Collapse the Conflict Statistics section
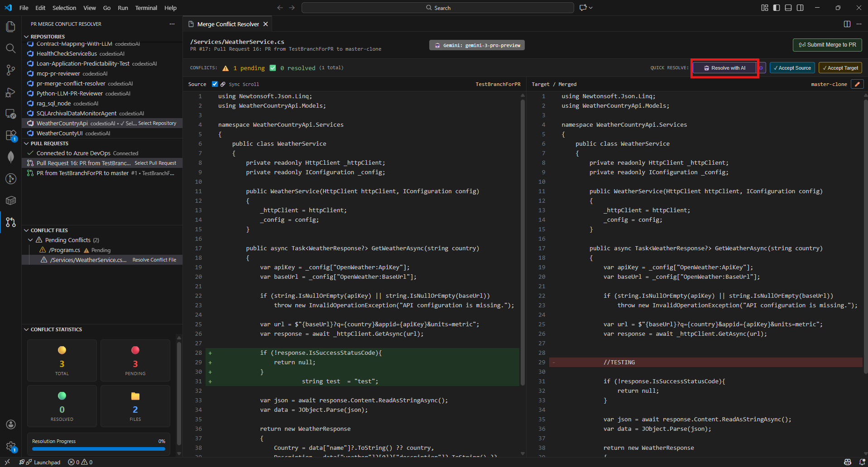The image size is (868, 467). point(26,329)
